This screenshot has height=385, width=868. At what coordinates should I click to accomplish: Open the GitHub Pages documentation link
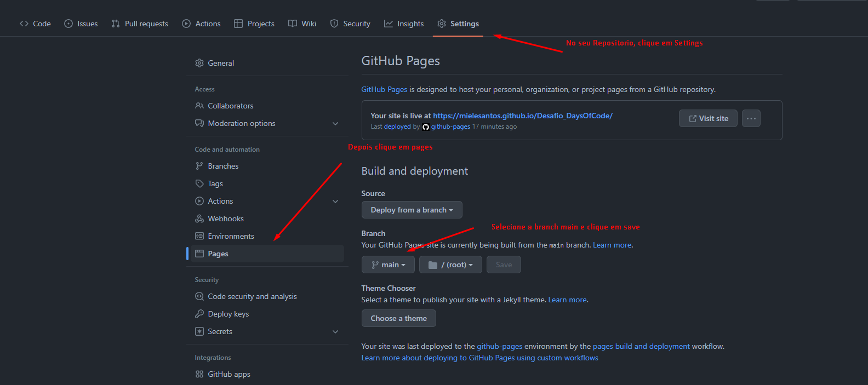(x=384, y=89)
